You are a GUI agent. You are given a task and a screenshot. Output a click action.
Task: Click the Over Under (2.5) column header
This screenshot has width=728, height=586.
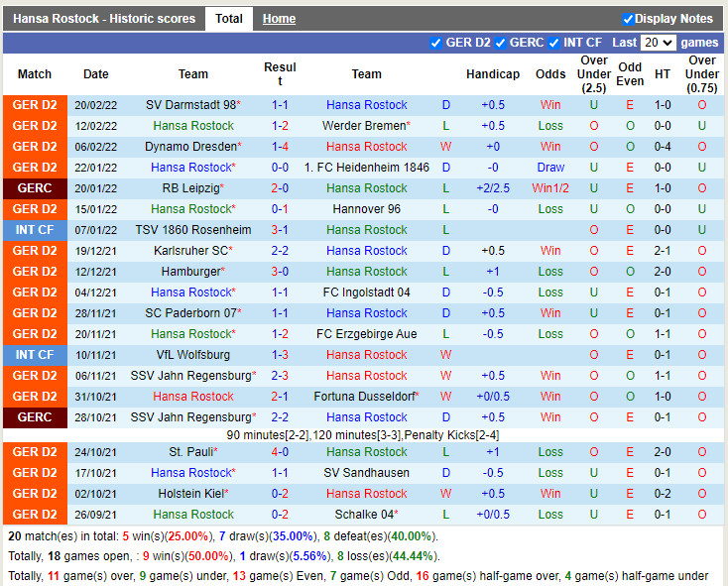[594, 74]
